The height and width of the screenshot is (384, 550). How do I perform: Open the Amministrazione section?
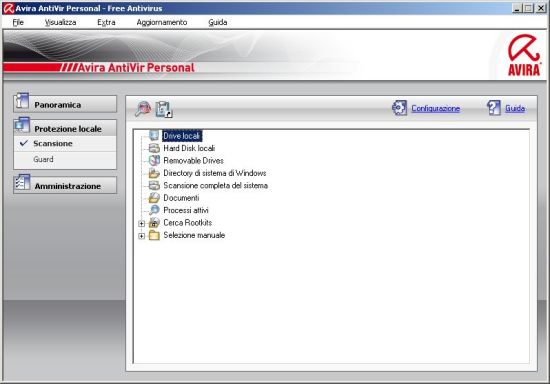pos(65,185)
